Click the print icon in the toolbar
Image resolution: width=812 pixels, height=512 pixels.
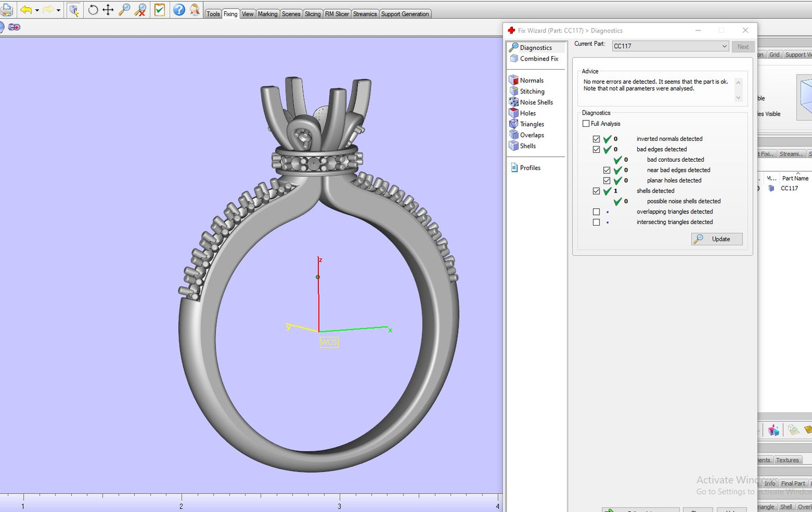(x=6, y=10)
